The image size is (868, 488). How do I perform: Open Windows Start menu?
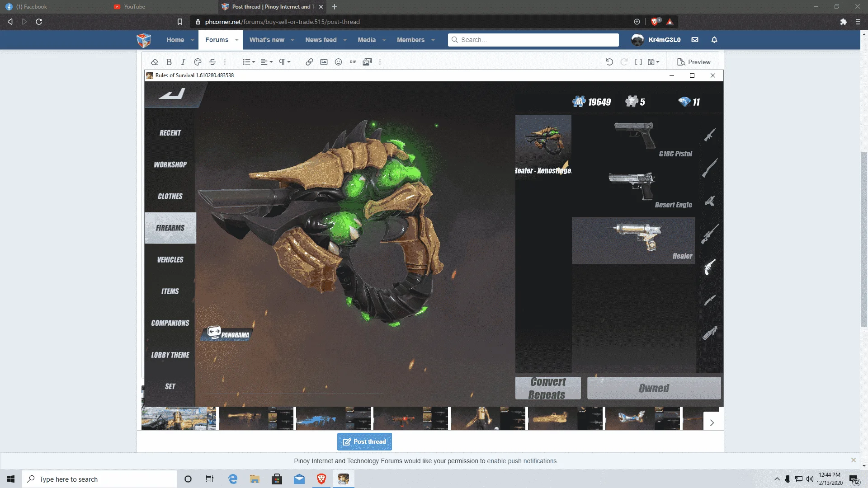tap(11, 479)
